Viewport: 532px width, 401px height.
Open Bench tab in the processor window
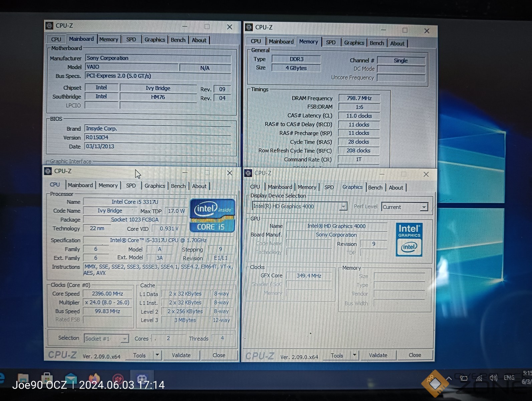178,186
